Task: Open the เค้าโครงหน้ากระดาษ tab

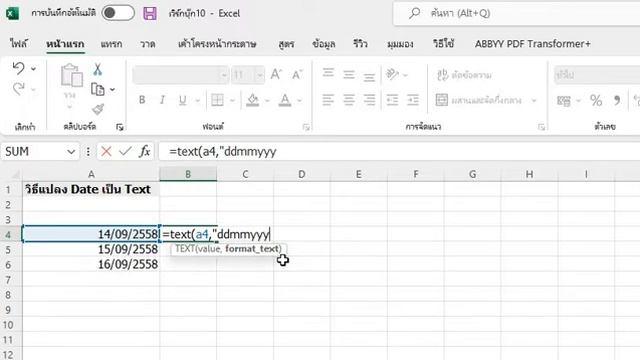Action: tap(217, 44)
